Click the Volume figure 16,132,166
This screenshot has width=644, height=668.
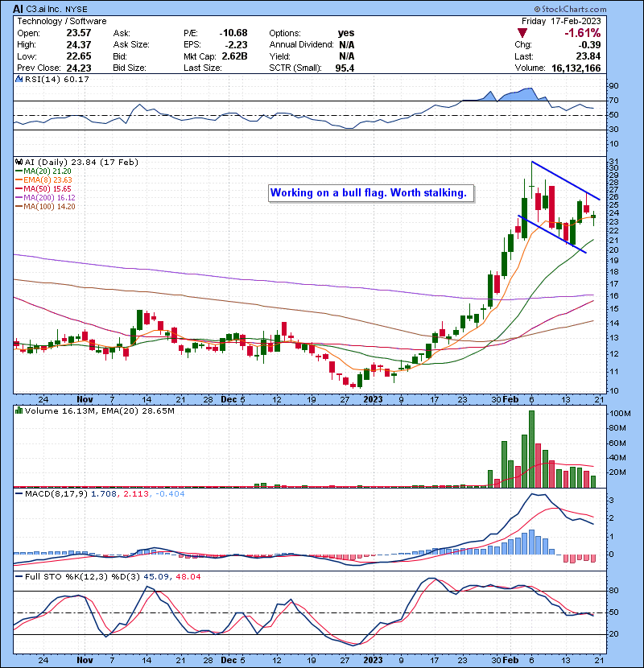tap(576, 68)
